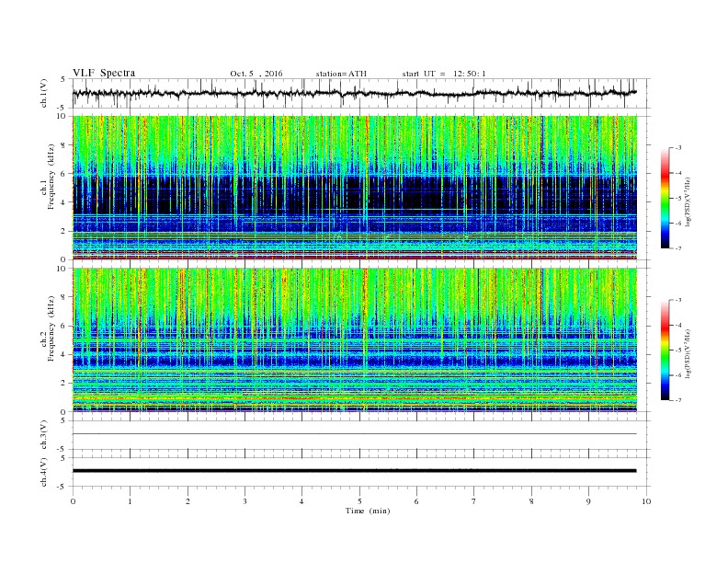Click the "VLF Spectra" title text

[x=104, y=73]
